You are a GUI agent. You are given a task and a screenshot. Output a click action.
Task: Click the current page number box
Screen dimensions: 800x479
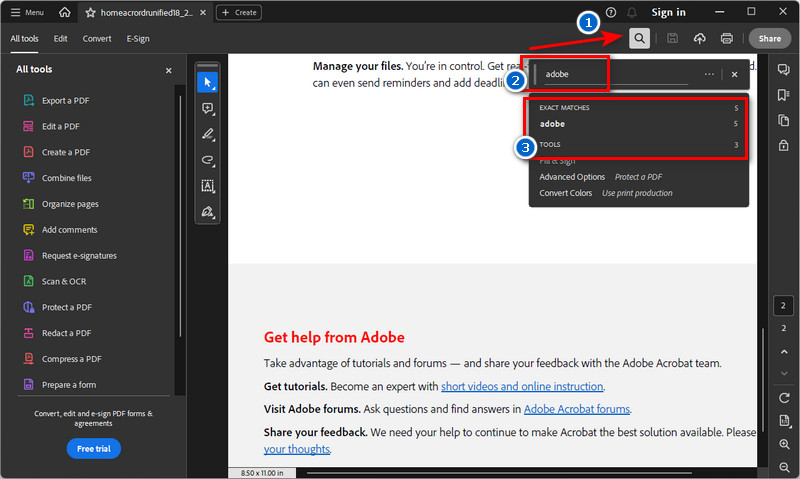(x=783, y=306)
